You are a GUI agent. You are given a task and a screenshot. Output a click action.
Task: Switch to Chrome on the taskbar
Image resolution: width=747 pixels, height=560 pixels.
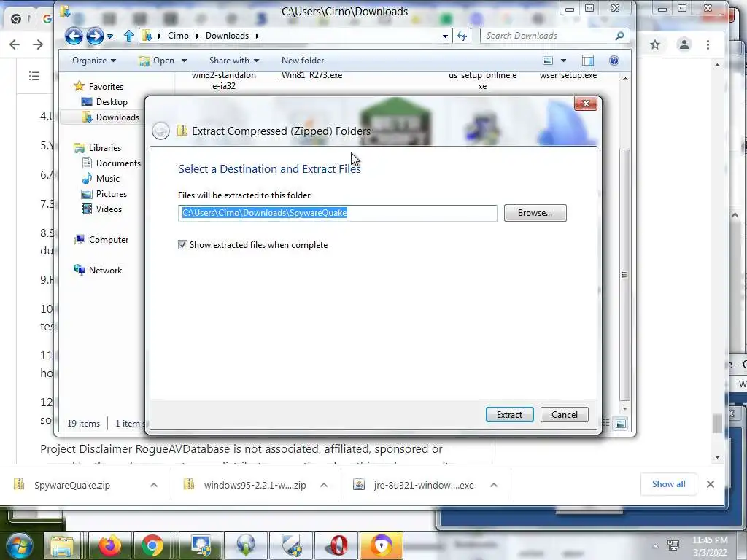(x=152, y=545)
